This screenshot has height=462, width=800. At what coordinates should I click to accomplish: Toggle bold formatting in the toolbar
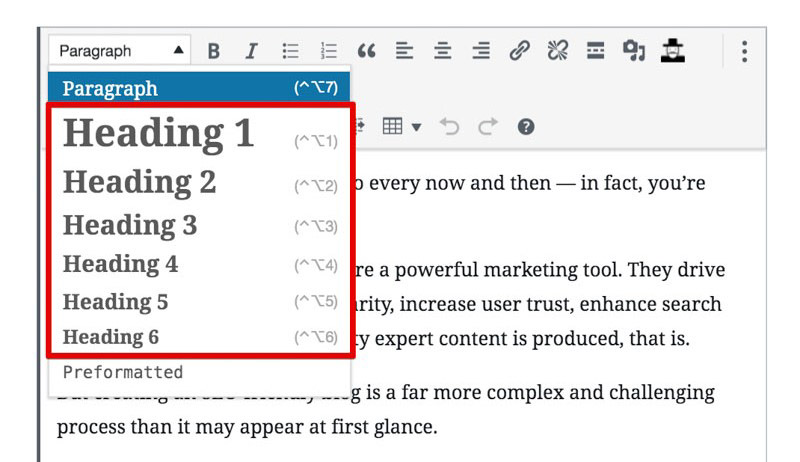pos(213,51)
